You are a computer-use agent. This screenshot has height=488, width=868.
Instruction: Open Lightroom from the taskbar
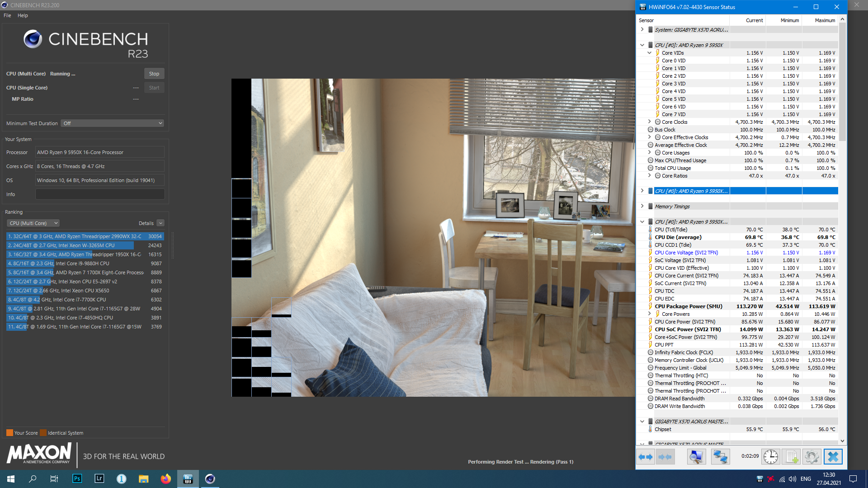click(x=99, y=479)
